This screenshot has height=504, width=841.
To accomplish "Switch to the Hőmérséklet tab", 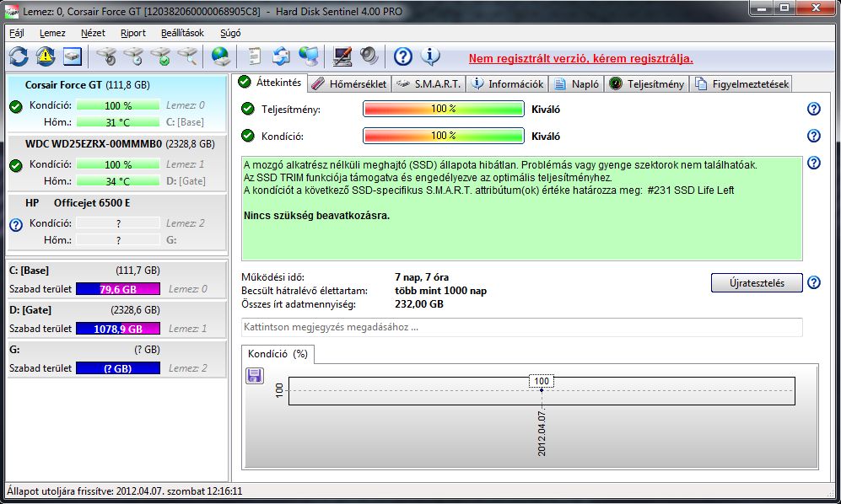I will [x=349, y=83].
